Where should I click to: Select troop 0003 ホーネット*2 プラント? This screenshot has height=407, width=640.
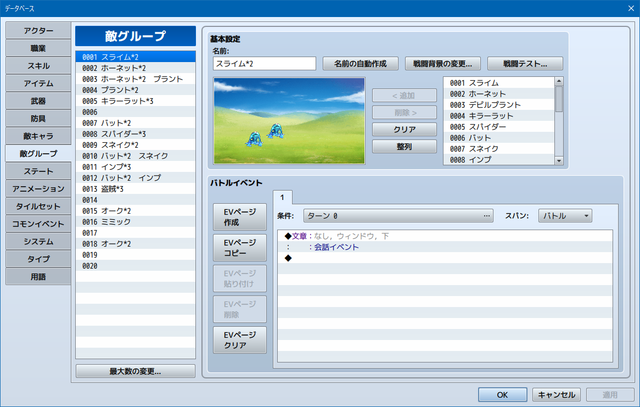(x=136, y=79)
